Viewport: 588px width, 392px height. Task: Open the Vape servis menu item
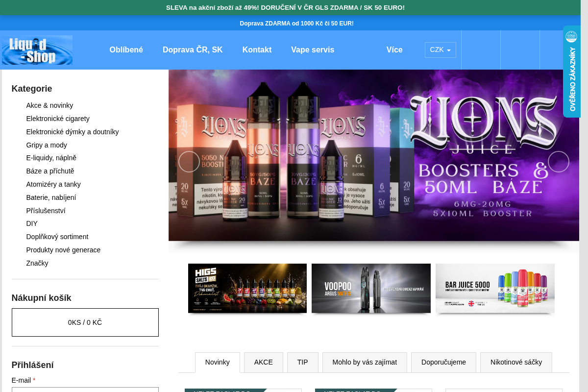313,50
